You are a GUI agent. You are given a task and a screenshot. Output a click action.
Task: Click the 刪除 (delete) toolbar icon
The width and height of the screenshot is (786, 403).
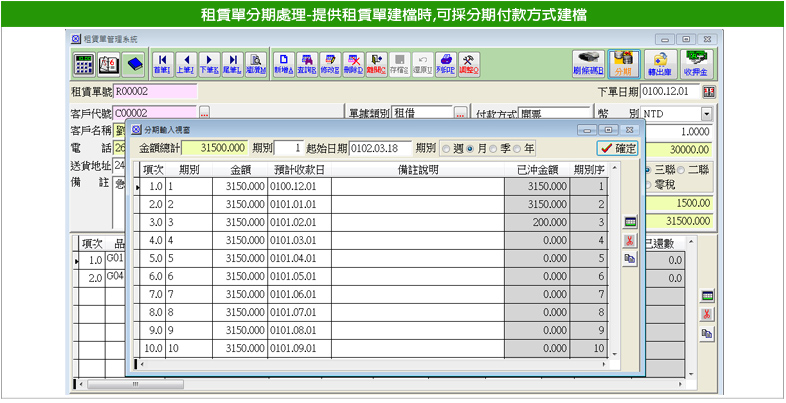point(352,63)
